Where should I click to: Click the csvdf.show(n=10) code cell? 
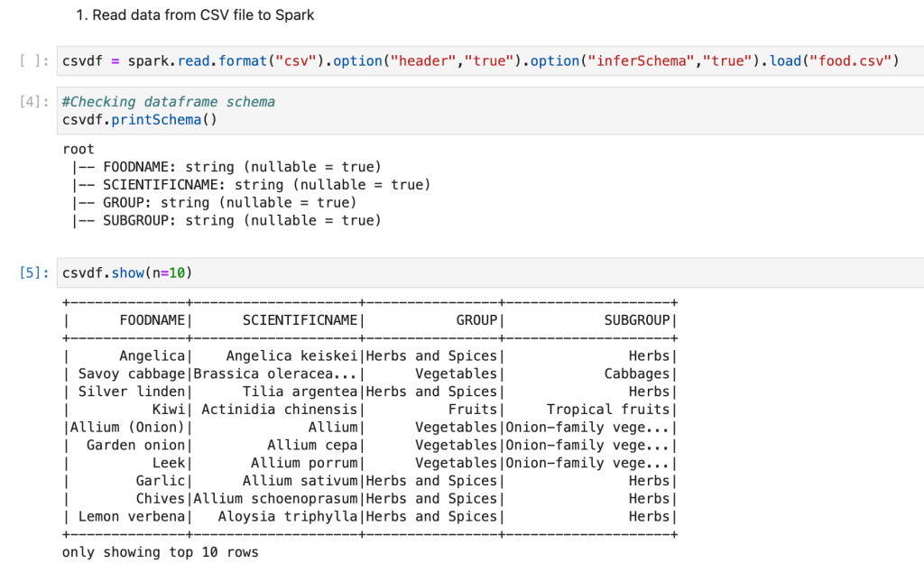127,272
